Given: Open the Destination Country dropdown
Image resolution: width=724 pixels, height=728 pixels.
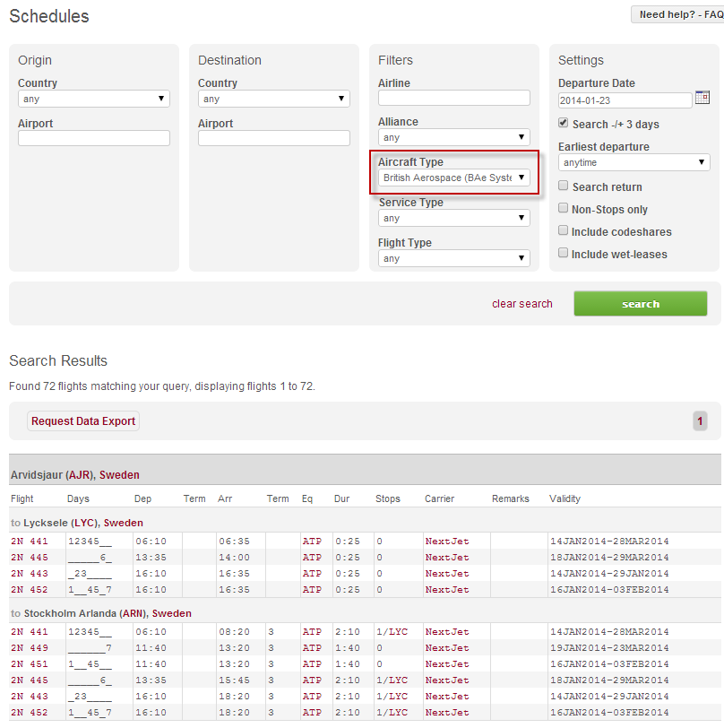Looking at the screenshot, I should pos(273,100).
